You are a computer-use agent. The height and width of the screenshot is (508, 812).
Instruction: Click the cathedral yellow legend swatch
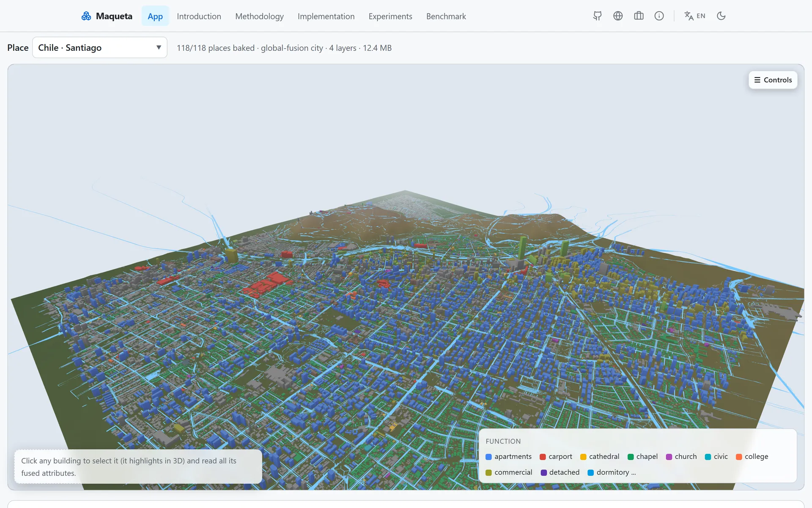[583, 457]
